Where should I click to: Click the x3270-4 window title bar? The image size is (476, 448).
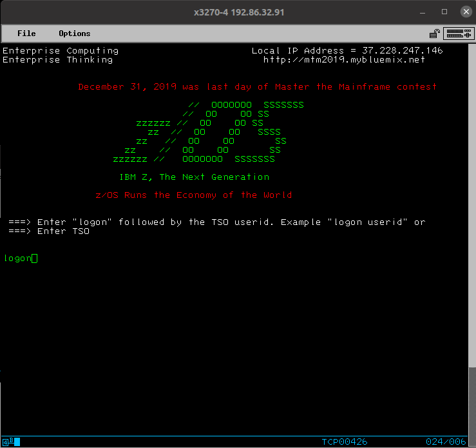click(238, 12)
